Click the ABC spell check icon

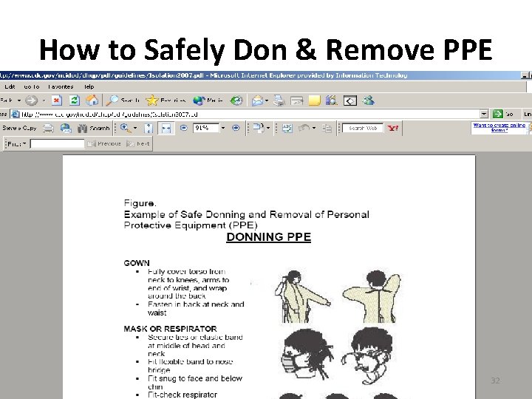(x=287, y=129)
